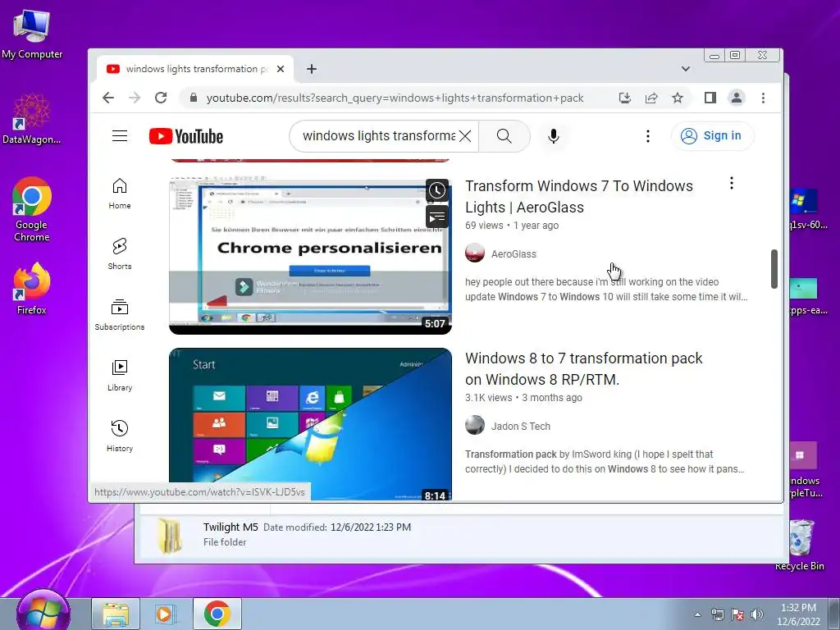Select My Computer desktop icon
The height and width of the screenshot is (630, 840).
click(x=32, y=34)
